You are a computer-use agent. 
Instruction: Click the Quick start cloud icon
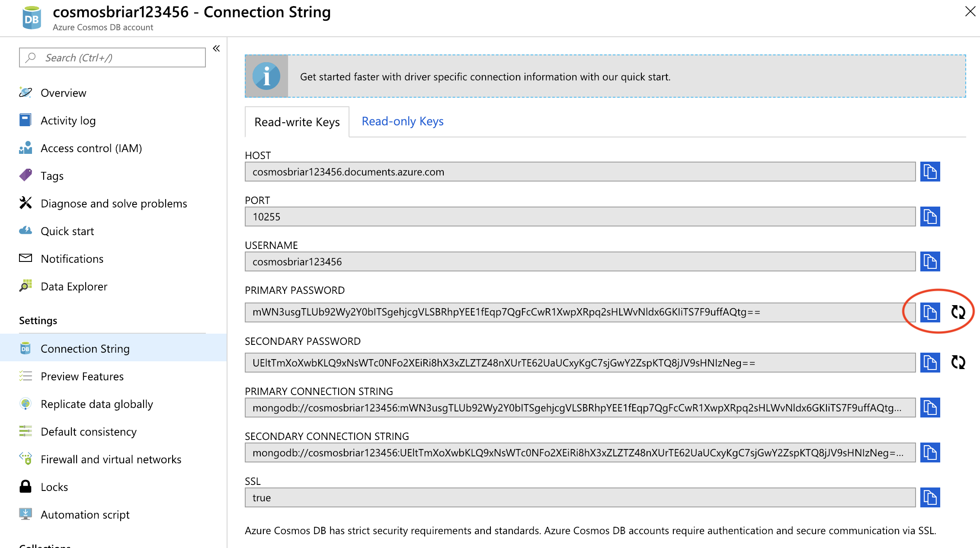coord(26,230)
